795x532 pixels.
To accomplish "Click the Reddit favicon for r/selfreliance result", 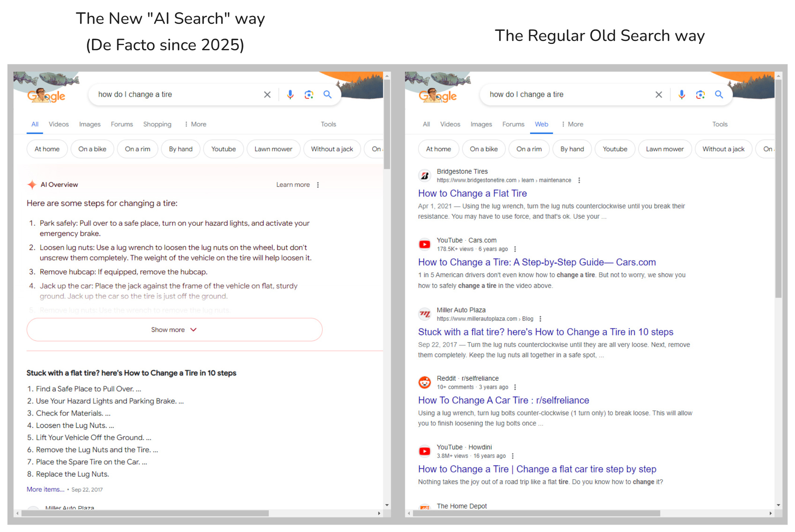I will pos(425,382).
